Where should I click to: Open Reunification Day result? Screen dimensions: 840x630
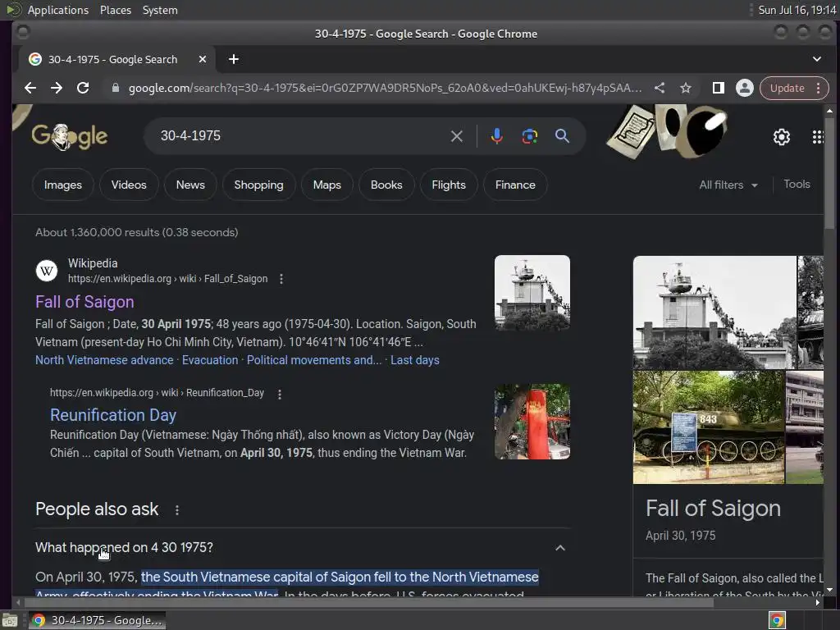(x=113, y=415)
